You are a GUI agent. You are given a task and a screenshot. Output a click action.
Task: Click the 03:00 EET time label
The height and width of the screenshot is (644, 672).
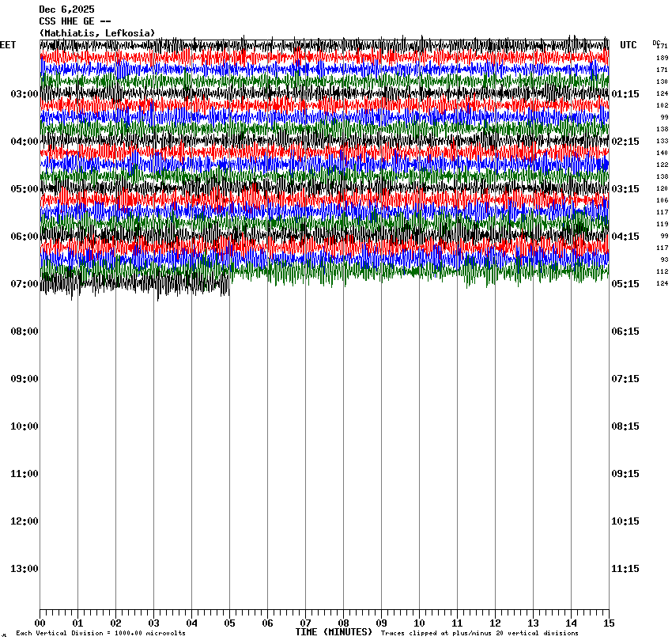[x=24, y=94]
